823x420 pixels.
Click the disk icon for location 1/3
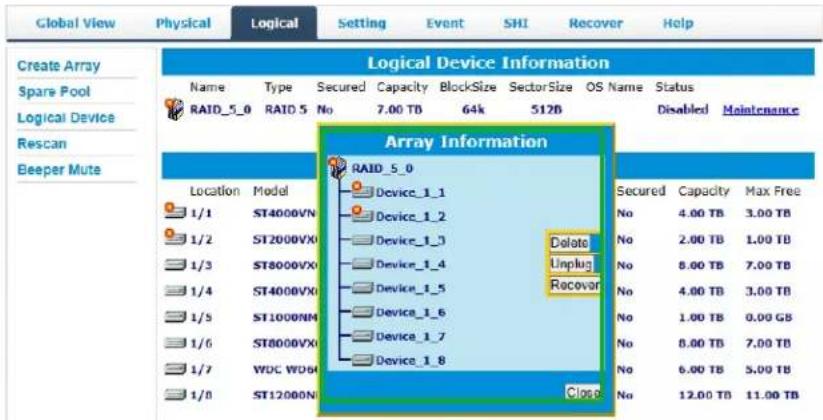[x=175, y=265]
